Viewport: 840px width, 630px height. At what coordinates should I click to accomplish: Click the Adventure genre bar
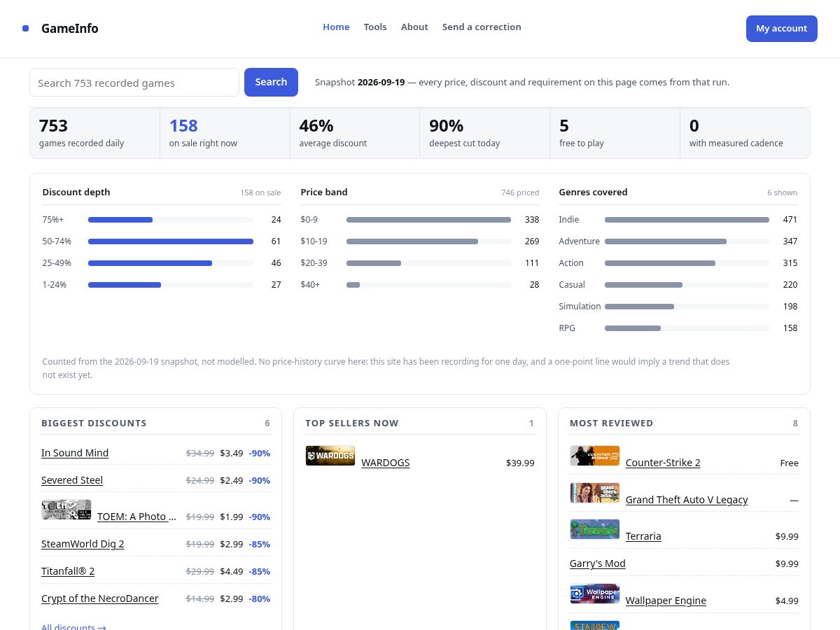coord(687,241)
